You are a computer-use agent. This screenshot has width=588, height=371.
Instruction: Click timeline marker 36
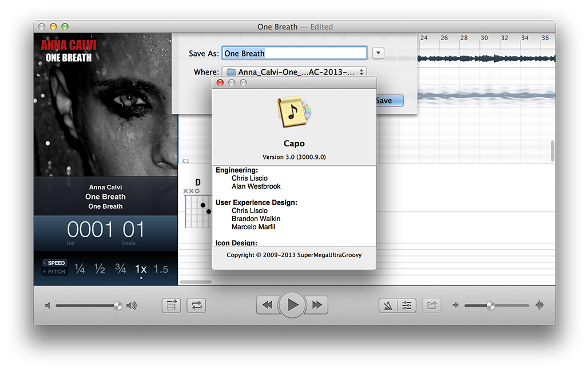point(545,38)
